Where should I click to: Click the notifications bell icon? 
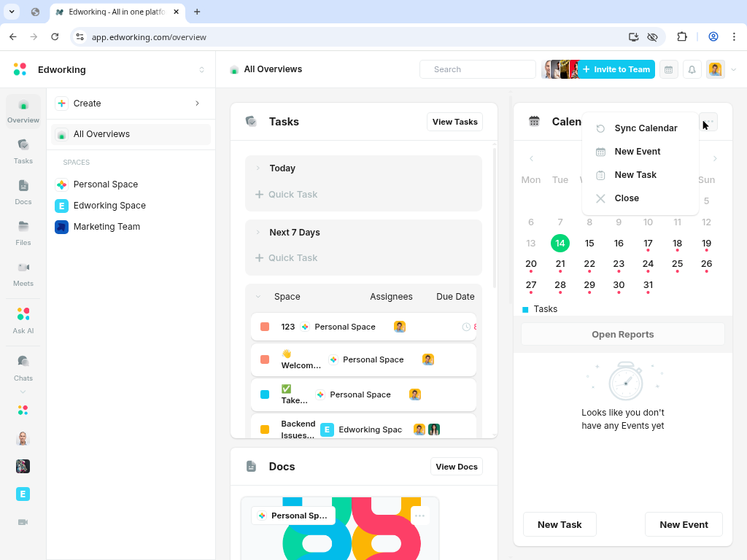692,69
